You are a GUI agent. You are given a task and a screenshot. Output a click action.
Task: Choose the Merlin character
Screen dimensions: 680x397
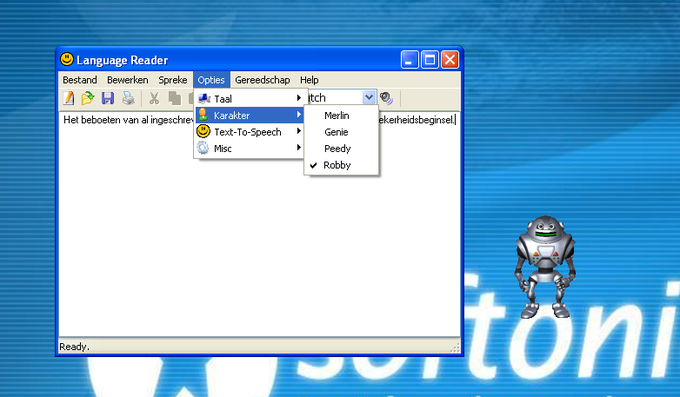click(341, 115)
